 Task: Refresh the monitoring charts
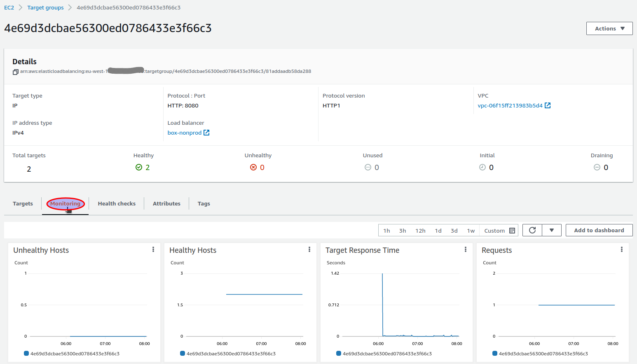click(532, 230)
